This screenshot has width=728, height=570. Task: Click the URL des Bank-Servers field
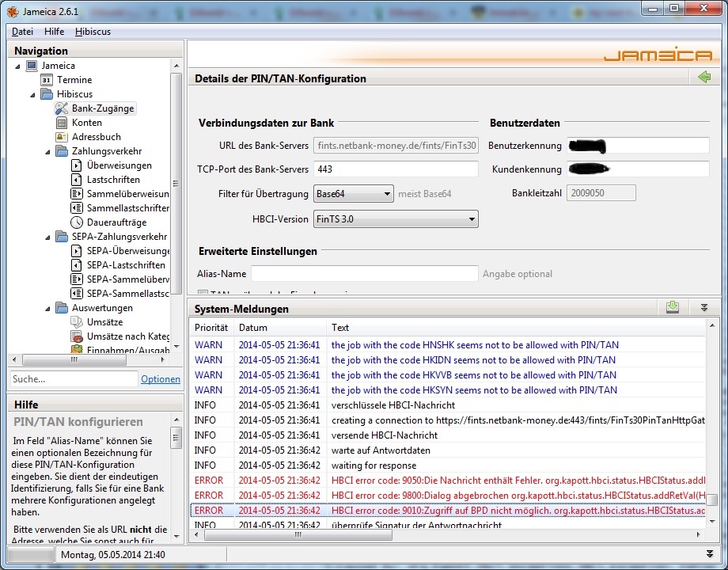click(x=396, y=146)
